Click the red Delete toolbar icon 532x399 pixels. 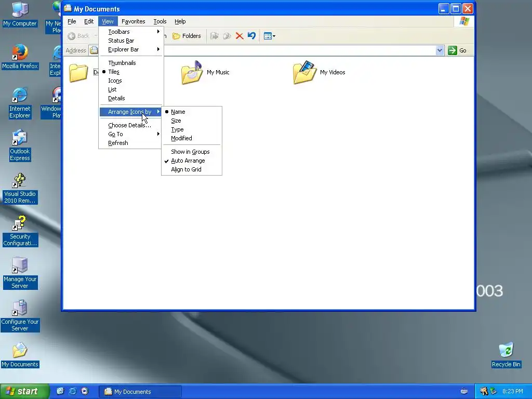pyautogui.click(x=240, y=36)
